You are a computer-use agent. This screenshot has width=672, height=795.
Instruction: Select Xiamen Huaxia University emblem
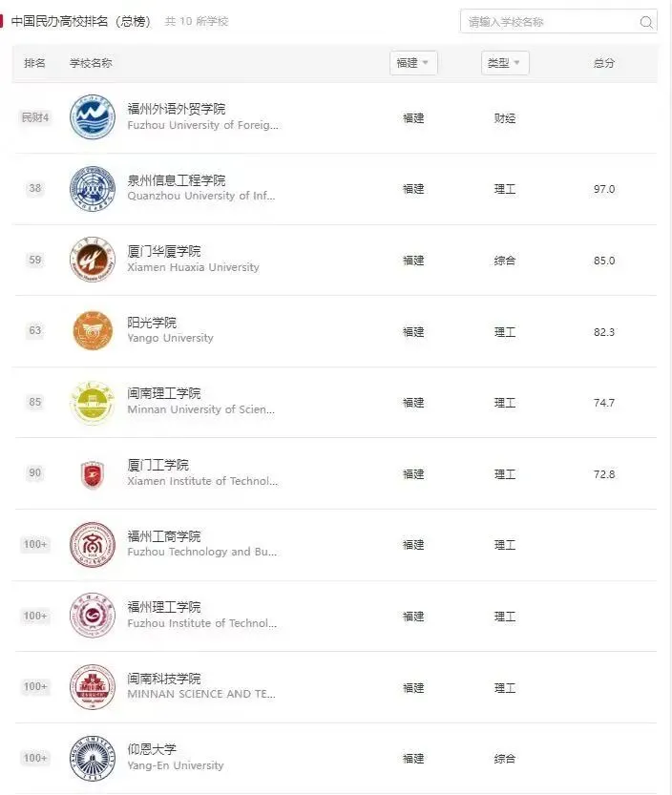pos(93,260)
